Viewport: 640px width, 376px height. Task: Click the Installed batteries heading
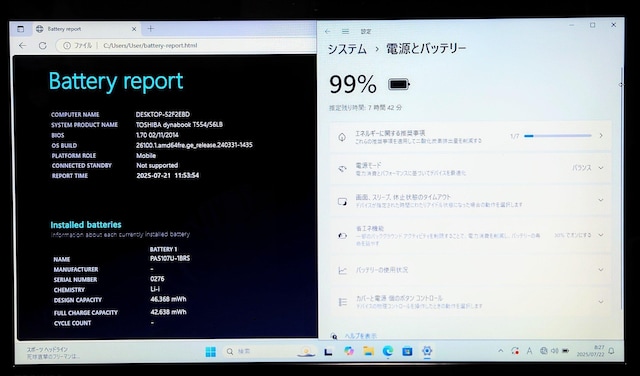coord(86,225)
